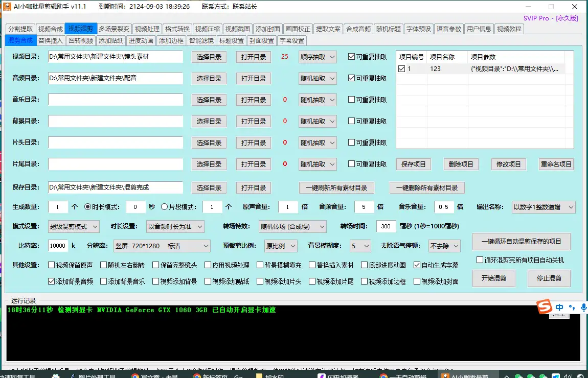Click the app icon in the title bar
The image size is (588, 378).
pos(8,7)
